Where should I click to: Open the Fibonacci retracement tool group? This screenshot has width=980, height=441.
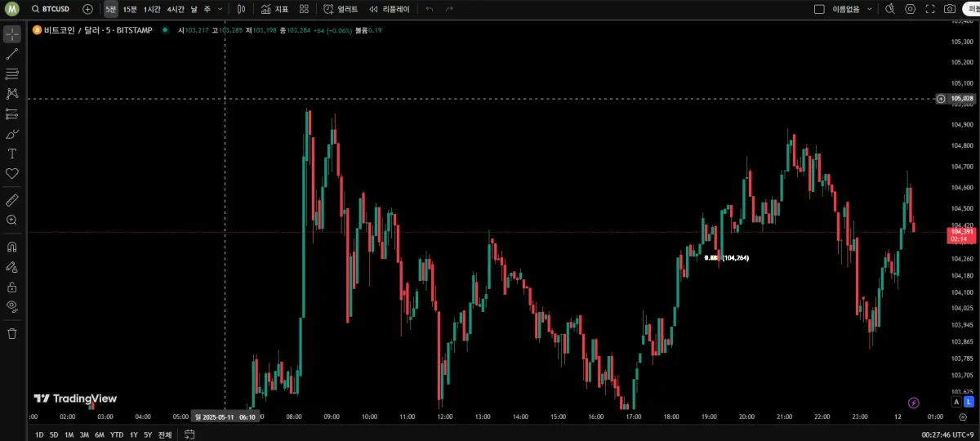12,73
